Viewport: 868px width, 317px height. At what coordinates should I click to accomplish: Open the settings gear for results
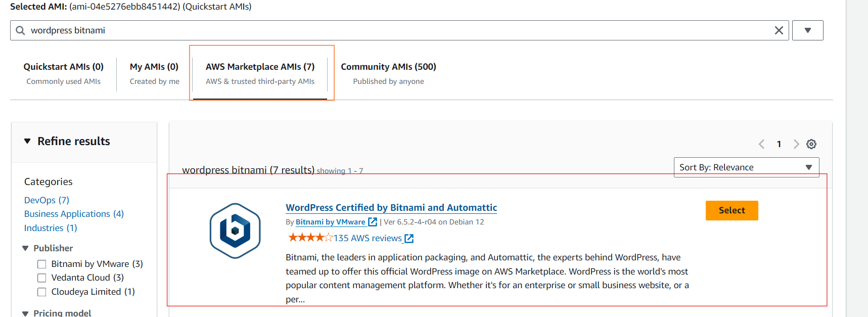(811, 144)
